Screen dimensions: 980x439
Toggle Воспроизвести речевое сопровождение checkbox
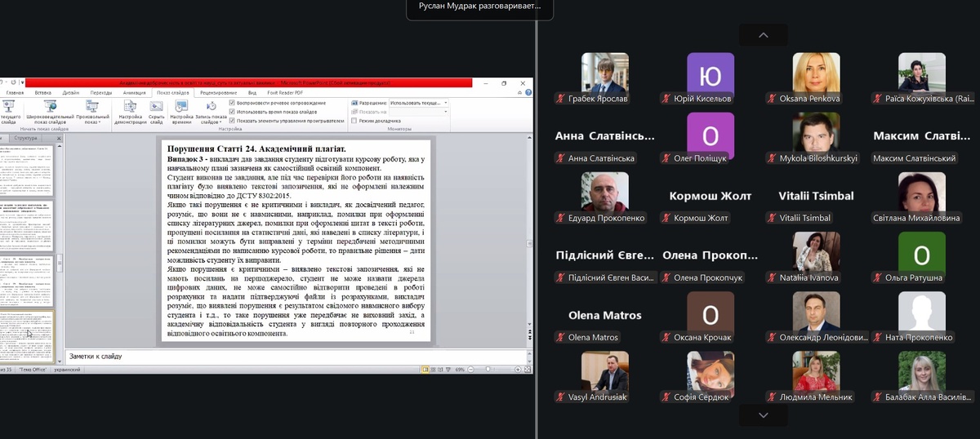coord(233,103)
